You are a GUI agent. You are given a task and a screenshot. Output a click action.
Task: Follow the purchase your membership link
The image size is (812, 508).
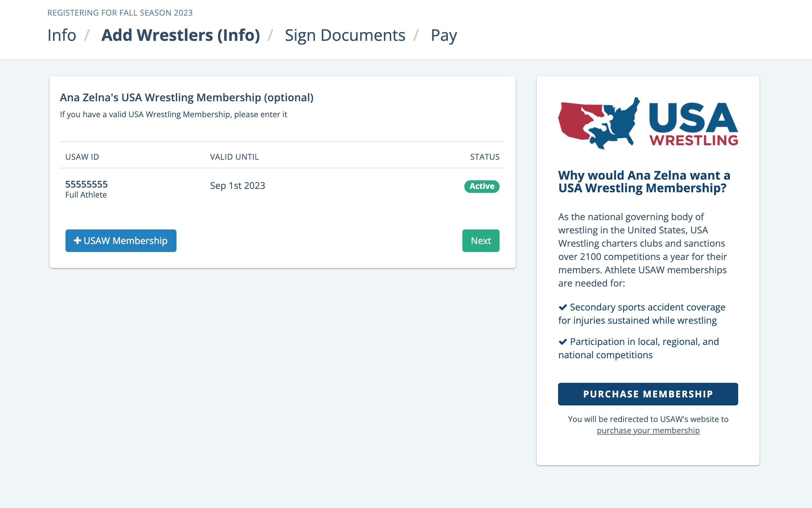pos(648,430)
